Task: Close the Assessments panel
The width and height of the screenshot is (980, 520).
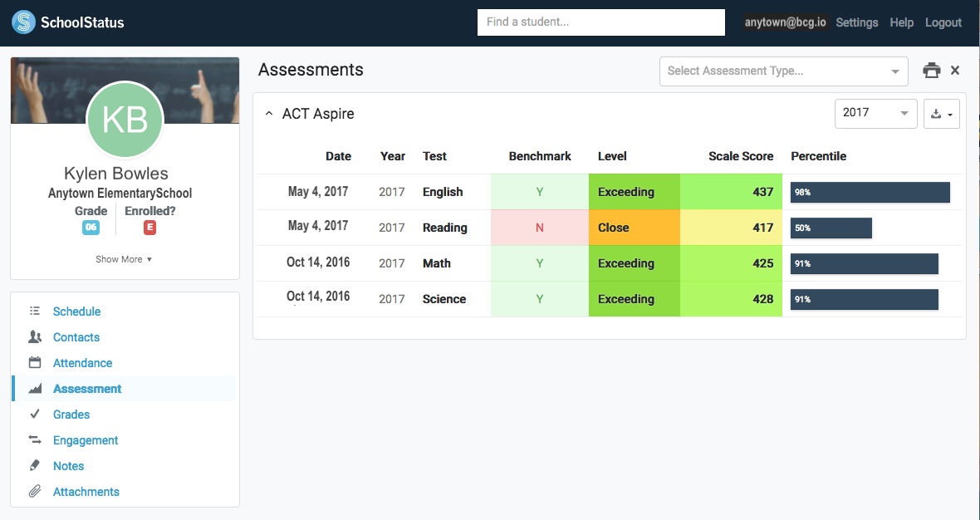Action: tap(955, 70)
